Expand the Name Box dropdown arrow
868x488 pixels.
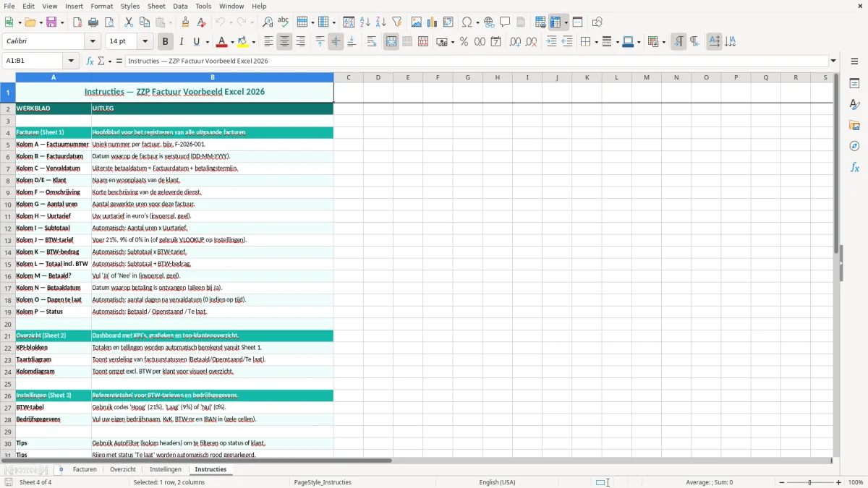[x=71, y=61]
